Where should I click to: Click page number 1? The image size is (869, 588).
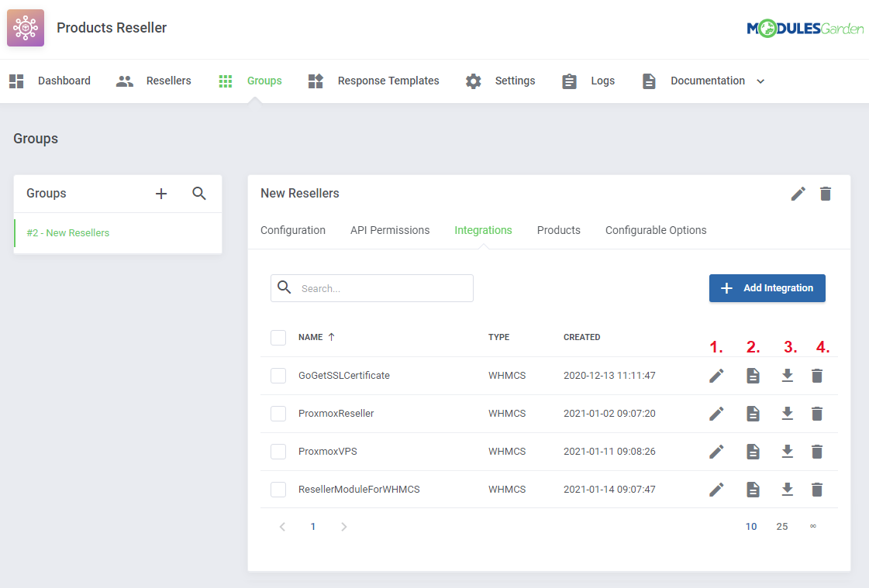pos(313,527)
